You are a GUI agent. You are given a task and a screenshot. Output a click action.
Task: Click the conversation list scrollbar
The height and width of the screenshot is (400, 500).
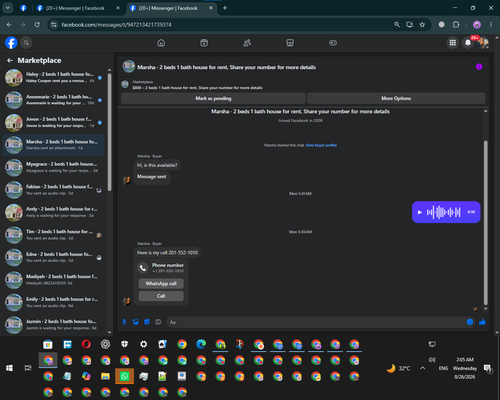point(110,133)
